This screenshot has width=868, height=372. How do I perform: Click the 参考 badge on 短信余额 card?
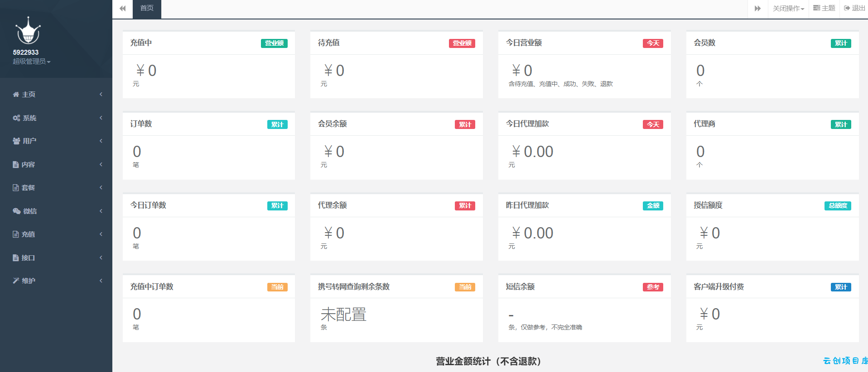click(653, 287)
